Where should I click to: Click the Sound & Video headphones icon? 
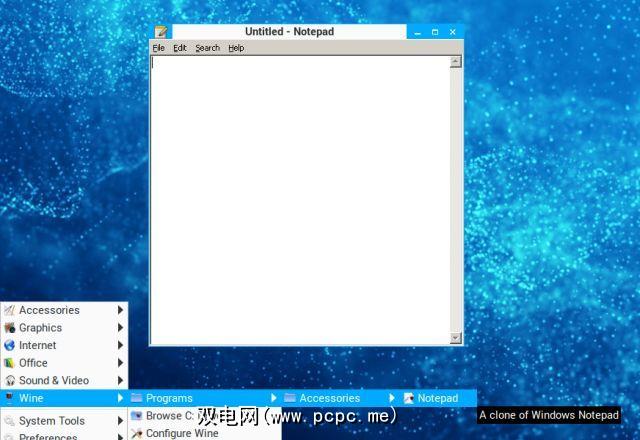coord(10,380)
